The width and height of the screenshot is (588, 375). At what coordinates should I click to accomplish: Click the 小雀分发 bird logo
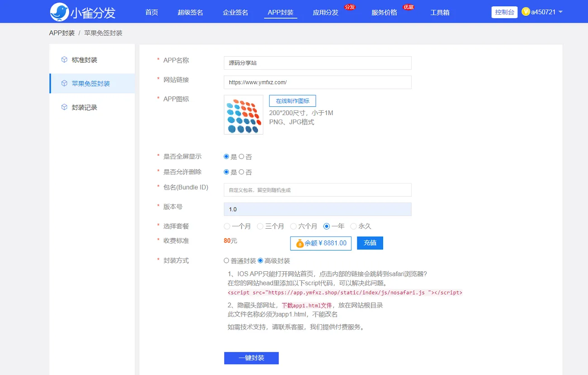point(60,12)
